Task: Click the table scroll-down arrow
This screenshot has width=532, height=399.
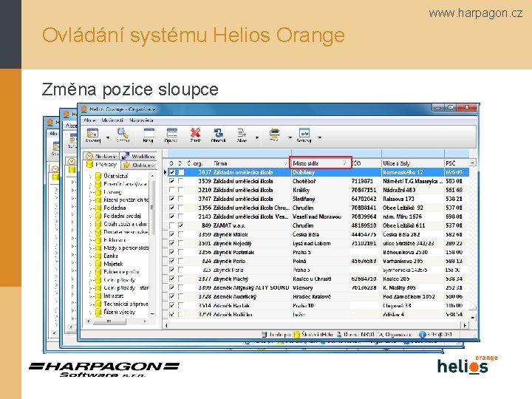Action: (473, 317)
